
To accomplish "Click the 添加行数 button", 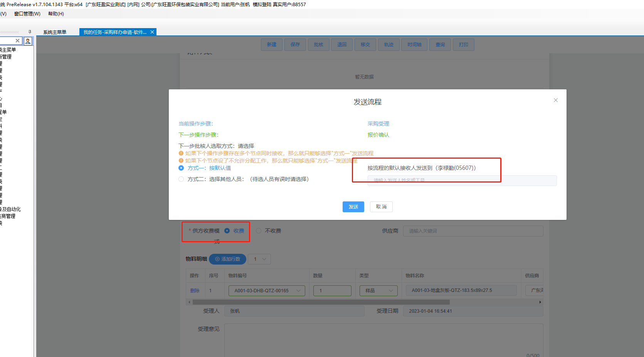I will point(227,259).
